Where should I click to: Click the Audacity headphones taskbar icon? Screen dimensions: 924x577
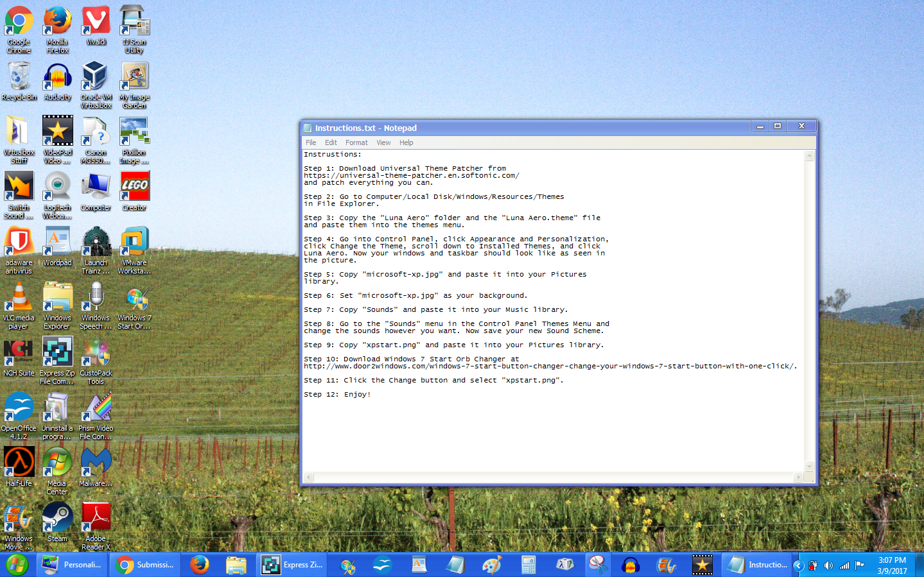coord(631,565)
